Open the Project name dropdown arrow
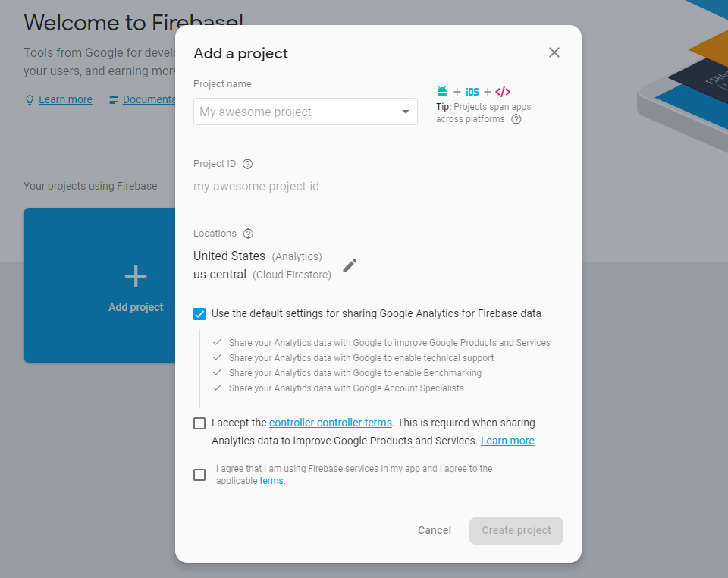Image resolution: width=728 pixels, height=578 pixels. pyautogui.click(x=406, y=112)
